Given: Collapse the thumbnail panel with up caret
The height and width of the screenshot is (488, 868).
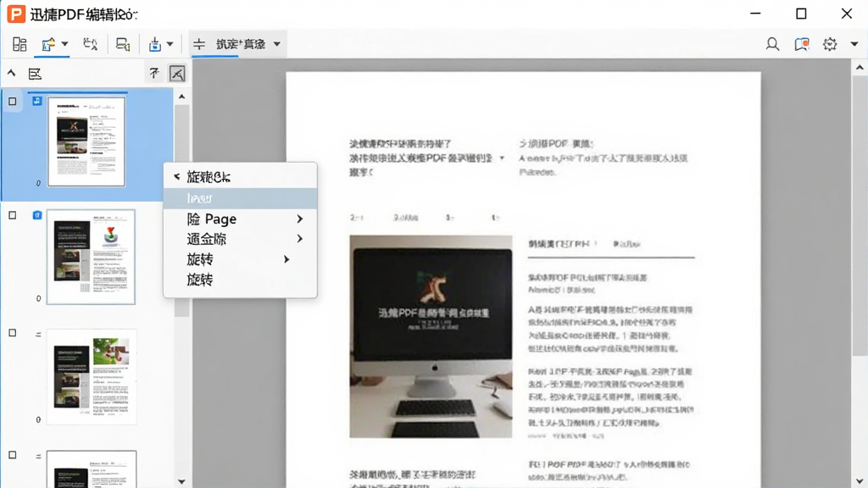Looking at the screenshot, I should tap(12, 73).
